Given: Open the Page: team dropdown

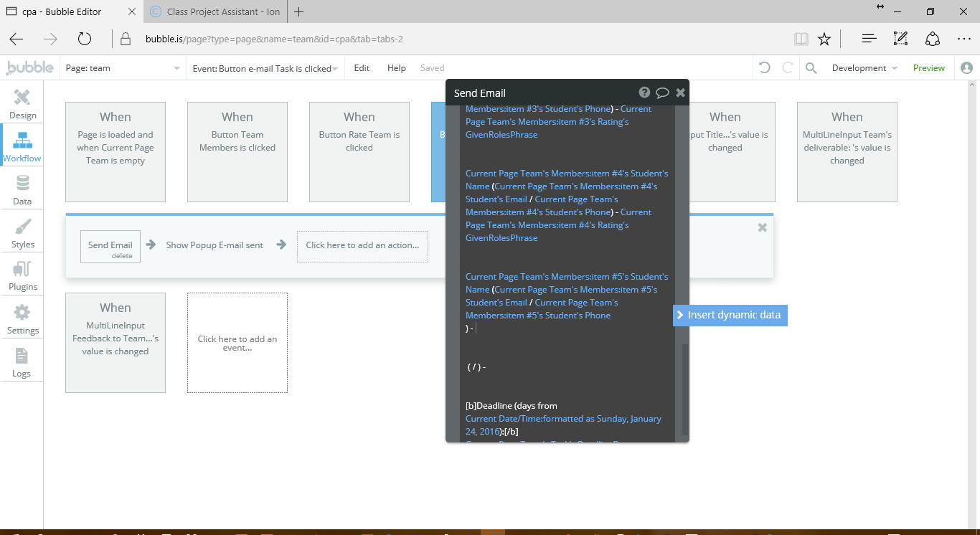Looking at the screenshot, I should [122, 68].
